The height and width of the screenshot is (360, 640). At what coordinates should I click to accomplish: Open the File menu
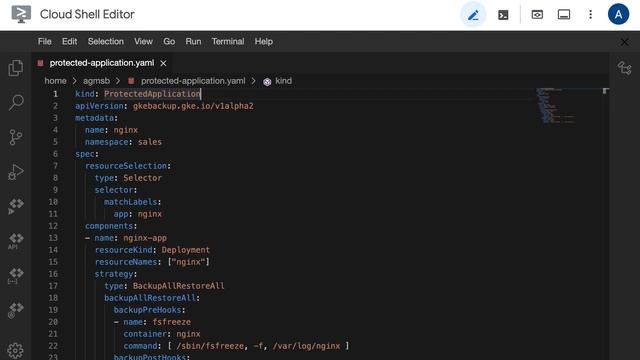pyautogui.click(x=44, y=42)
